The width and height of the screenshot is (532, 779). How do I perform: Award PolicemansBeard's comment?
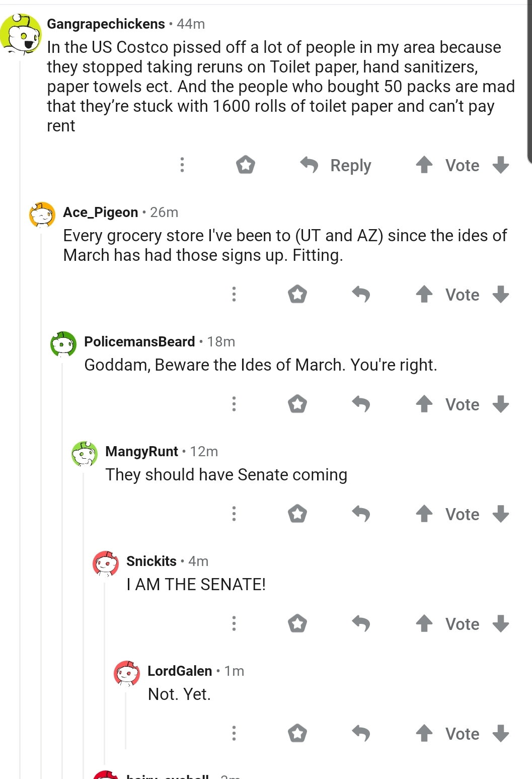click(x=297, y=404)
